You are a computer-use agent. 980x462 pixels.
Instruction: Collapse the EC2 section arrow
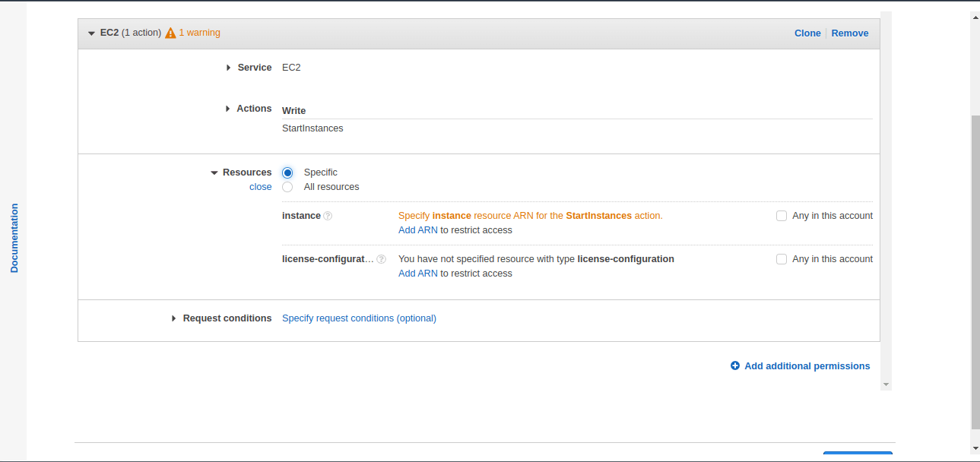tap(92, 33)
